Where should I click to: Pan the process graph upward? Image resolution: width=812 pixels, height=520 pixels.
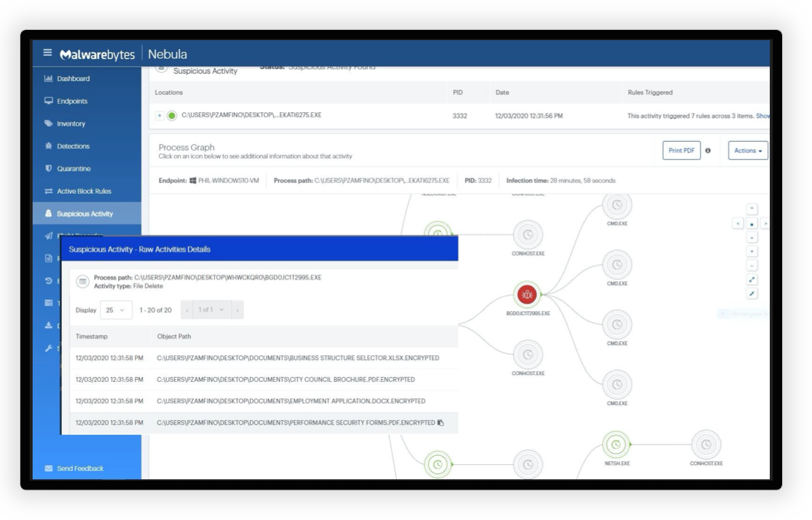coord(751,209)
